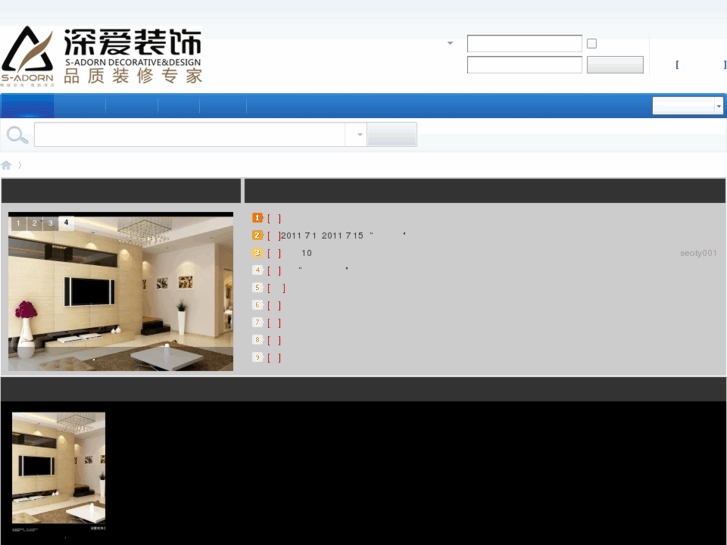The image size is (727, 545).
Task: Switch the slideshow to slide 2
Action: 34,223
